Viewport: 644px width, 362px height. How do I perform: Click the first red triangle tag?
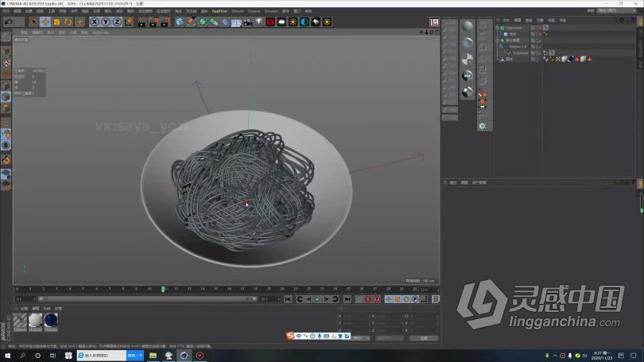click(577, 59)
